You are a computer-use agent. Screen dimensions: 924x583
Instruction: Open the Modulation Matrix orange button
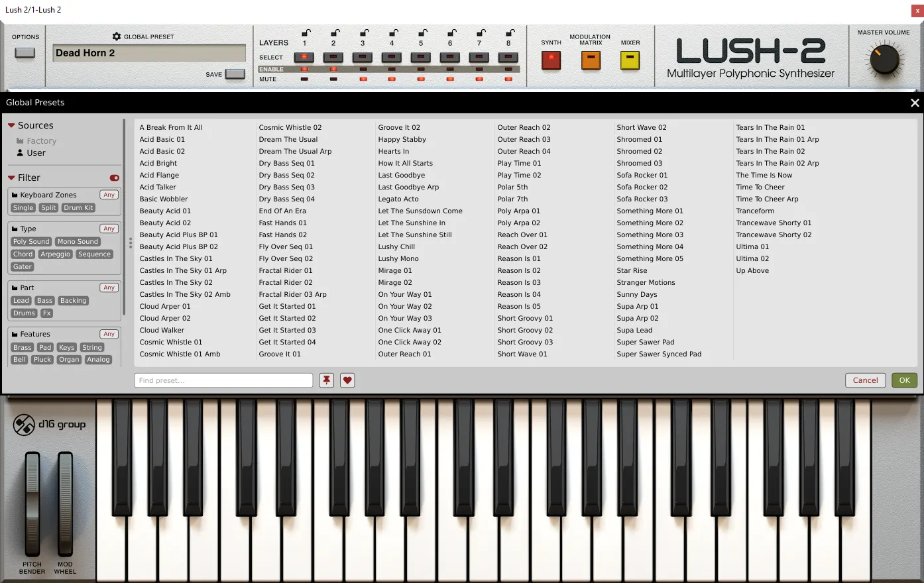(591, 60)
